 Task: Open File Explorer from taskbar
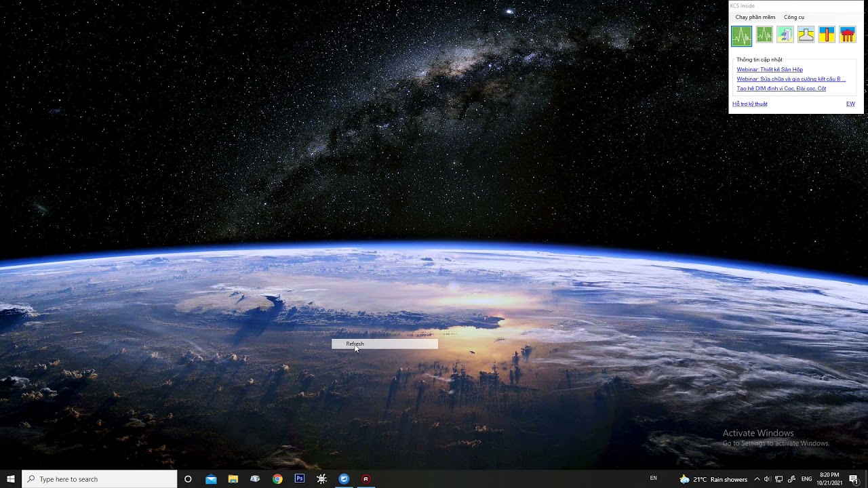click(x=233, y=479)
